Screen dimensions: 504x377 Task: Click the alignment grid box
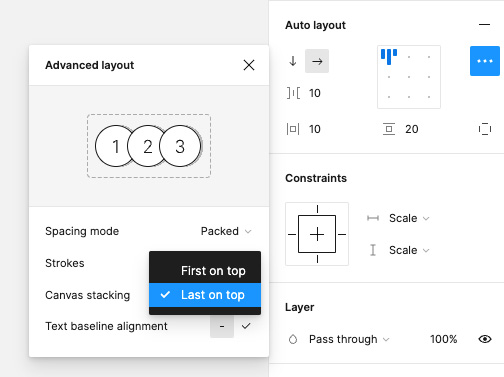pyautogui.click(x=409, y=77)
